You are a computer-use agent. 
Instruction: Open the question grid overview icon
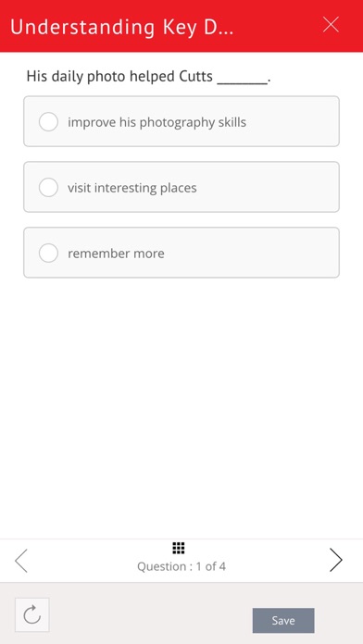coord(179,548)
